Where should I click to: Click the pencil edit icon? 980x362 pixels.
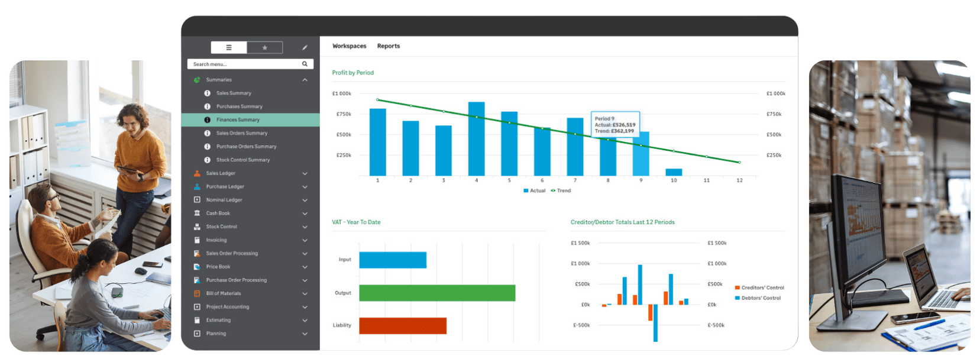pos(305,47)
